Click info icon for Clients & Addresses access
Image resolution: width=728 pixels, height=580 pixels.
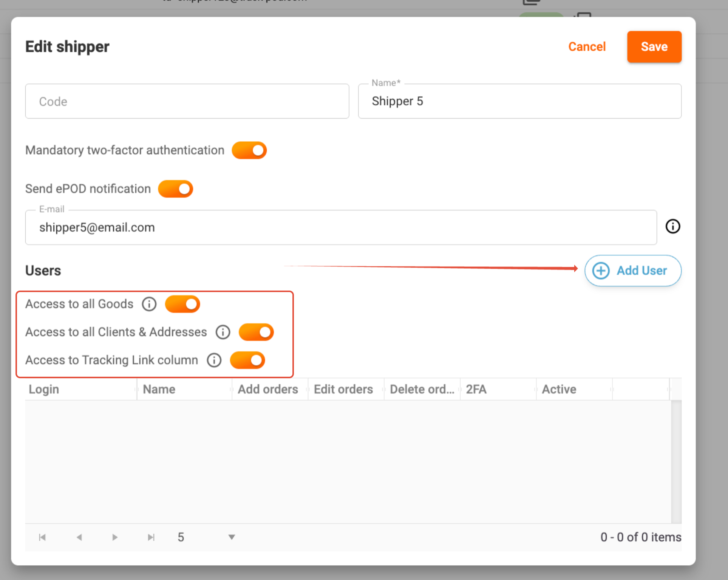click(223, 332)
